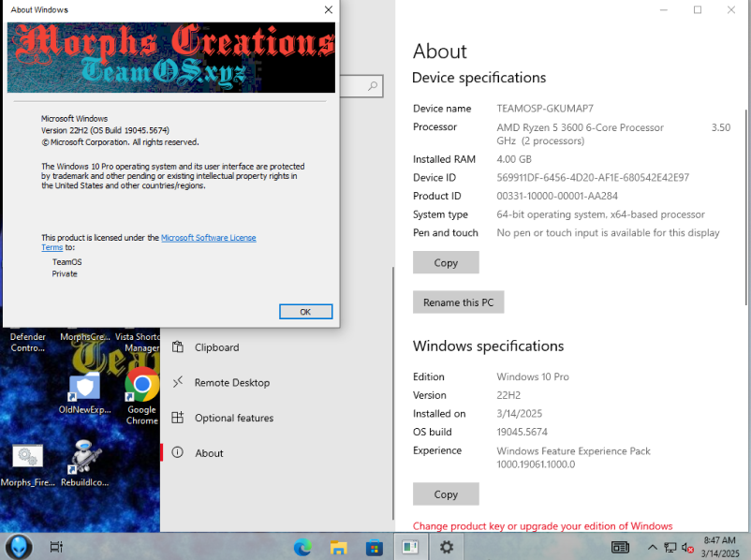Click Installed on date 3/14/2025

coord(519,413)
